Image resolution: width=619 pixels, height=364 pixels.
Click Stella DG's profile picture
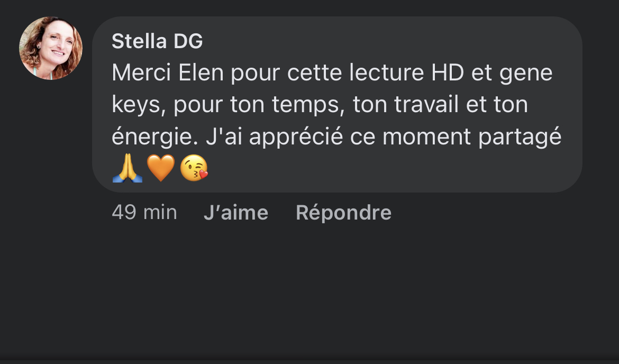click(51, 48)
